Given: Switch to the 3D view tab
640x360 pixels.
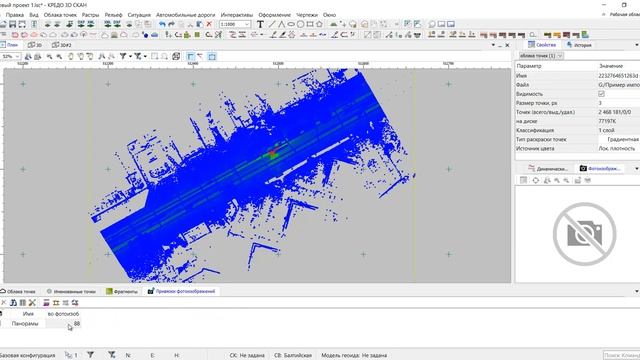Looking at the screenshot, I should coord(35,45).
